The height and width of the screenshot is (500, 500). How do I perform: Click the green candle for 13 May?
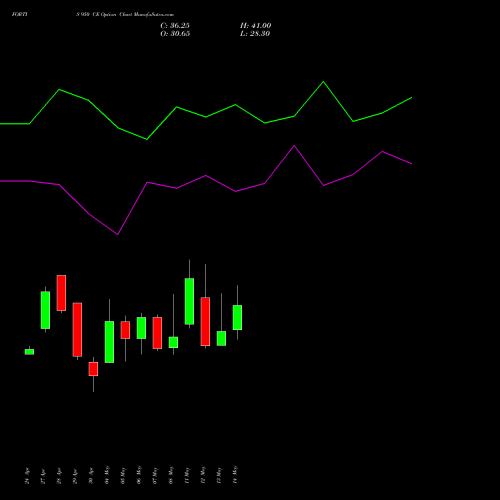coord(221,338)
